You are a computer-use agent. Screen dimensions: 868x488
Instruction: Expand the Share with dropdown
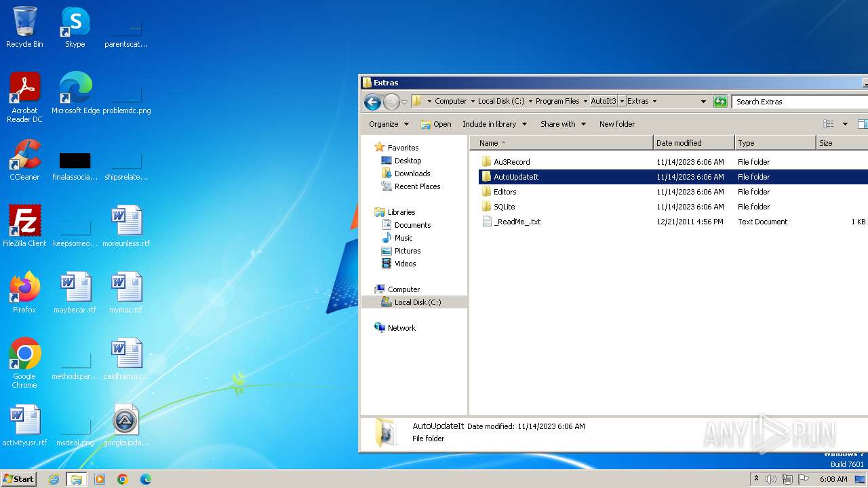[x=563, y=124]
